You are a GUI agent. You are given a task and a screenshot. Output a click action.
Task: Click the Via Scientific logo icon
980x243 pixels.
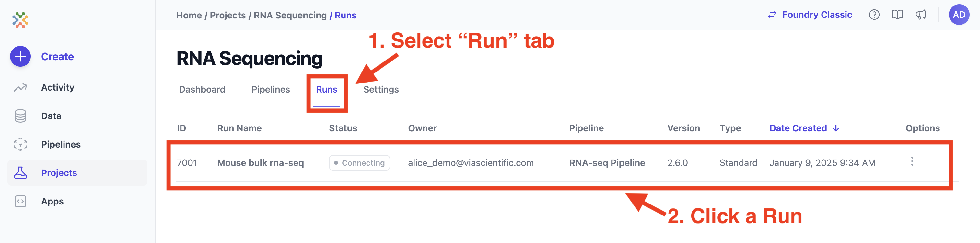20,20
